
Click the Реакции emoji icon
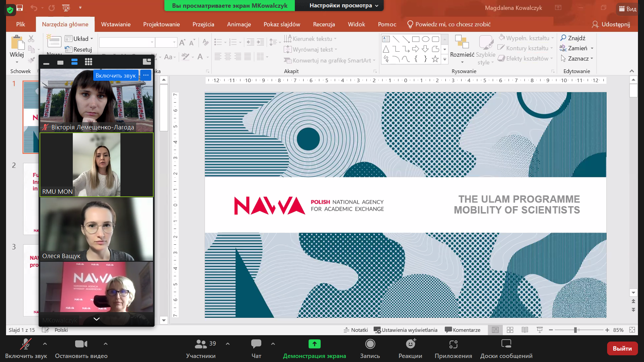[x=410, y=344]
